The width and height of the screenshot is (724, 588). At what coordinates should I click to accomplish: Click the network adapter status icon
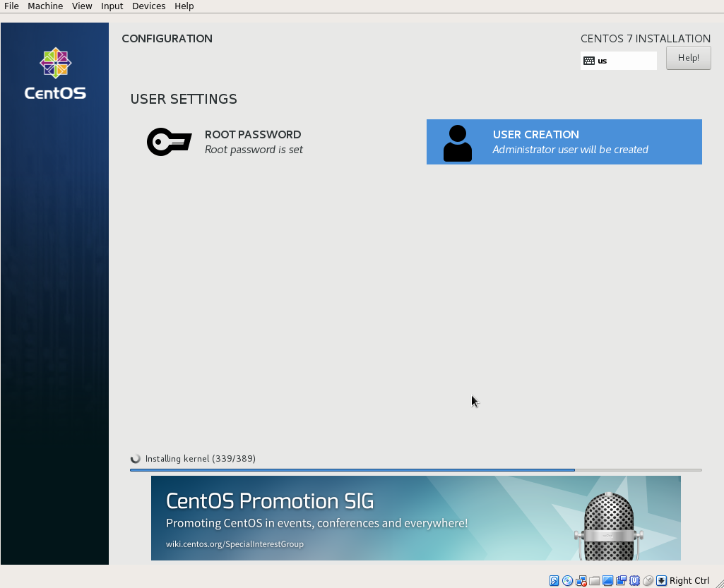(581, 580)
